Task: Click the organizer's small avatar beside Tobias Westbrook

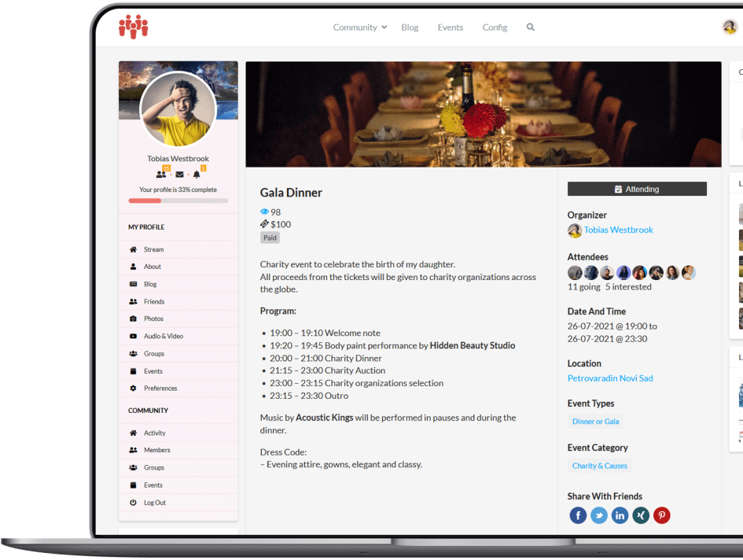Action: pos(575,230)
